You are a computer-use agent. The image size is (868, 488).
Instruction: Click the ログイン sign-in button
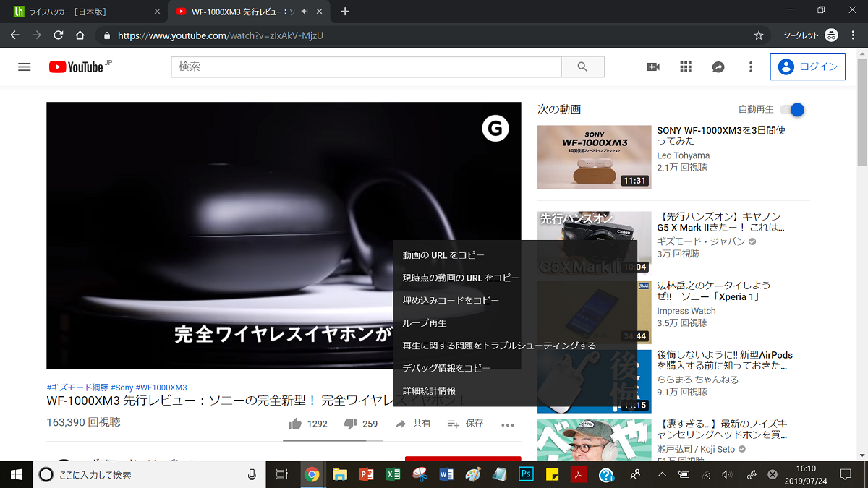(808, 67)
